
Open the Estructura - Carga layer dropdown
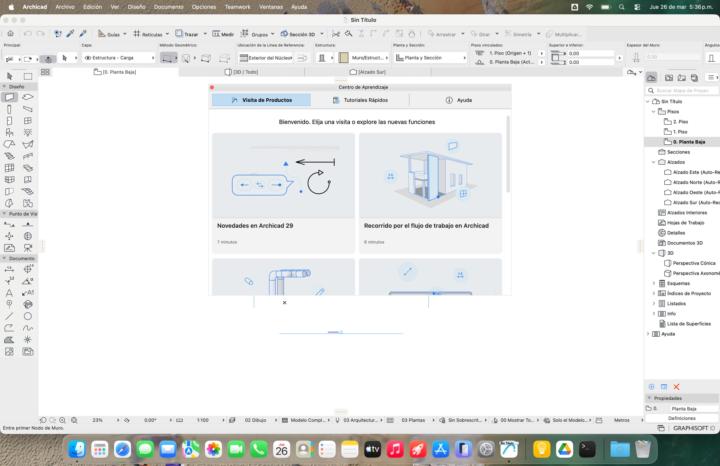[x=119, y=58]
